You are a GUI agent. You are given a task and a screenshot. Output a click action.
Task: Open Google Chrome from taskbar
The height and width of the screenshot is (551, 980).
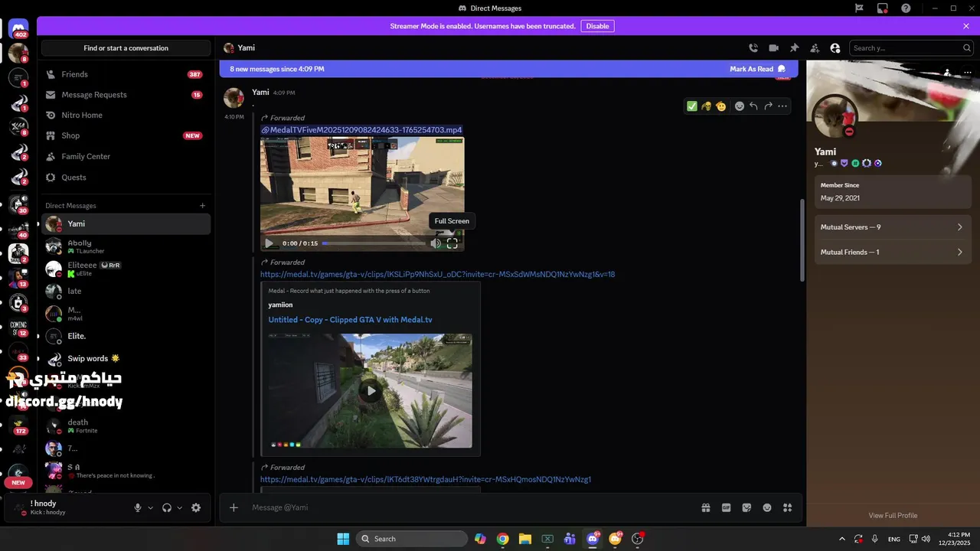tap(502, 539)
